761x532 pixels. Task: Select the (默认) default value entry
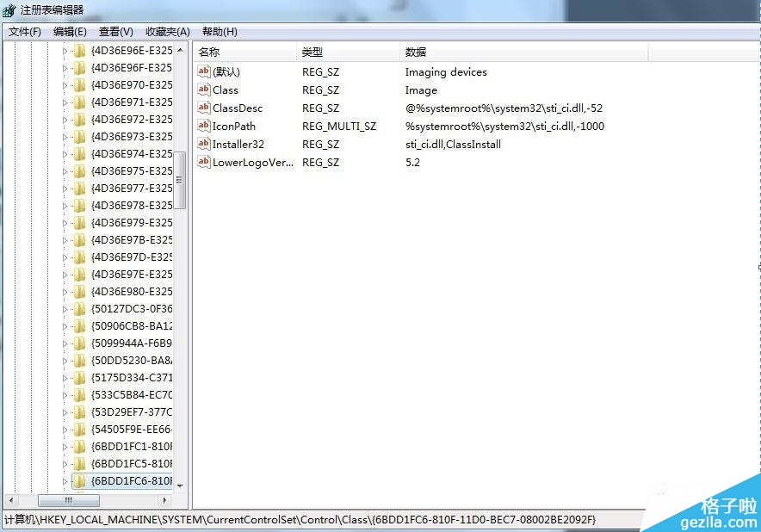[x=226, y=72]
